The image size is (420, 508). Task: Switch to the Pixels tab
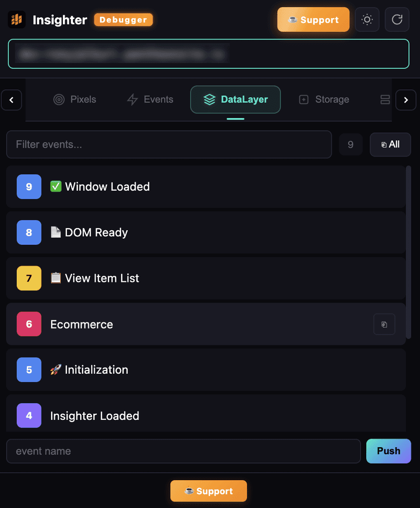(x=75, y=99)
